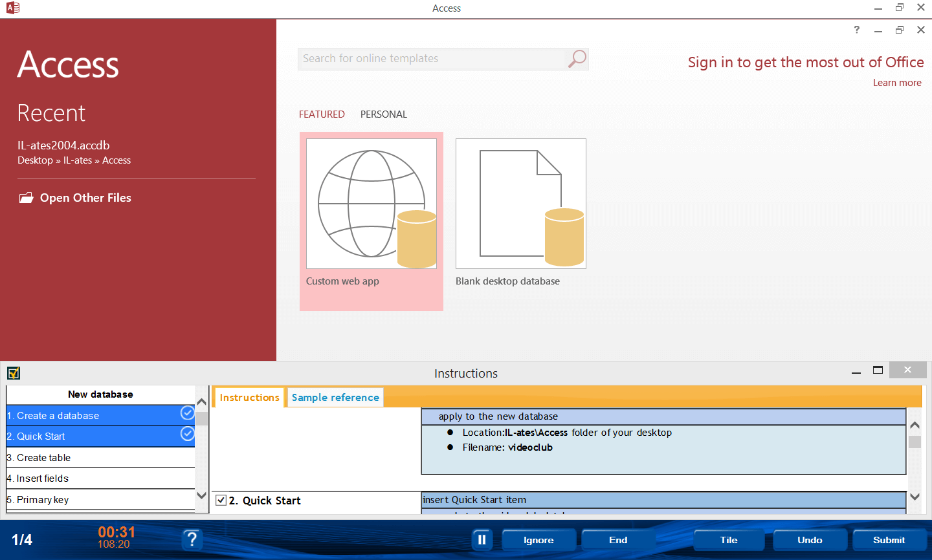Click the 1/4 question counter
The width and height of the screenshot is (932, 560).
[x=22, y=540]
